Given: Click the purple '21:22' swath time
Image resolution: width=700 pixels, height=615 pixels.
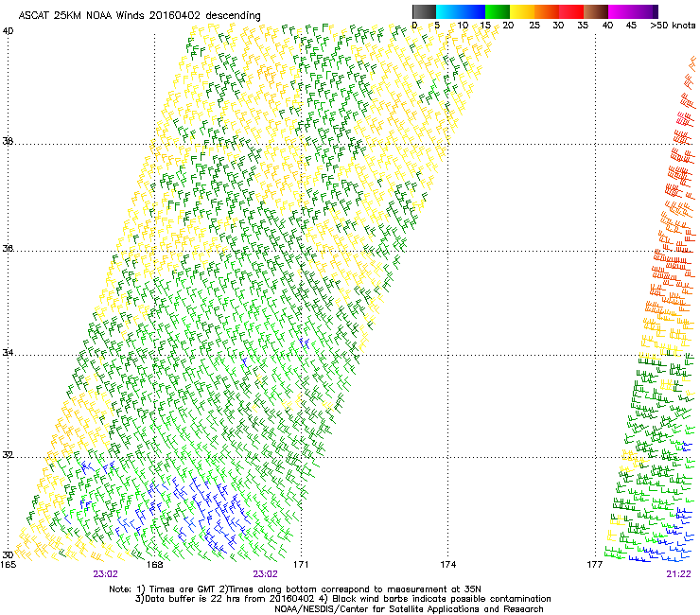Looking at the screenshot, I should (678, 574).
